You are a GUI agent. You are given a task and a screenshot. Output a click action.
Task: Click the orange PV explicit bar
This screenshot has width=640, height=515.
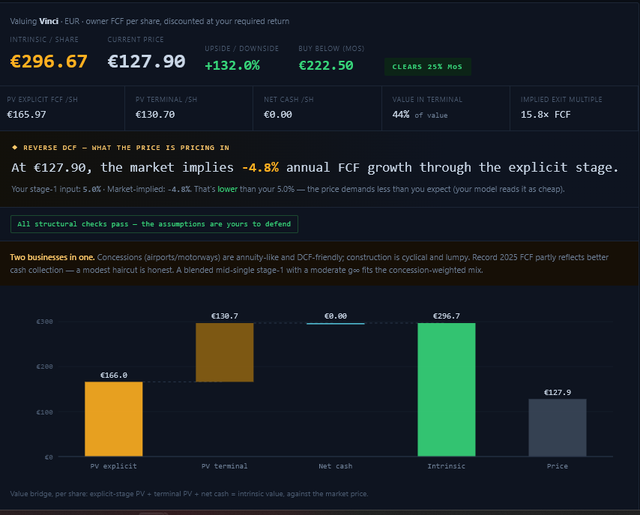[113, 419]
